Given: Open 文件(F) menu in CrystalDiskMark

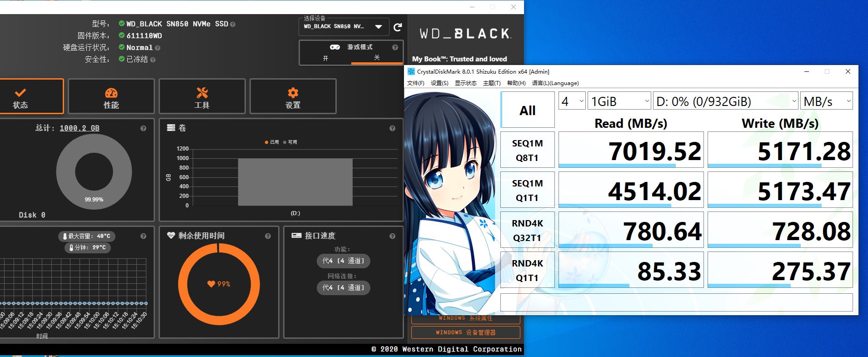Looking at the screenshot, I should 416,83.
